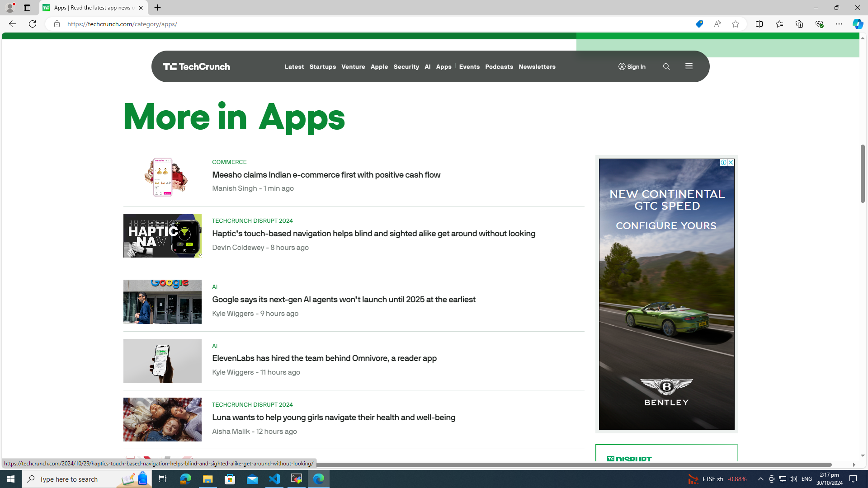Click the address bar URL

[x=122, y=24]
